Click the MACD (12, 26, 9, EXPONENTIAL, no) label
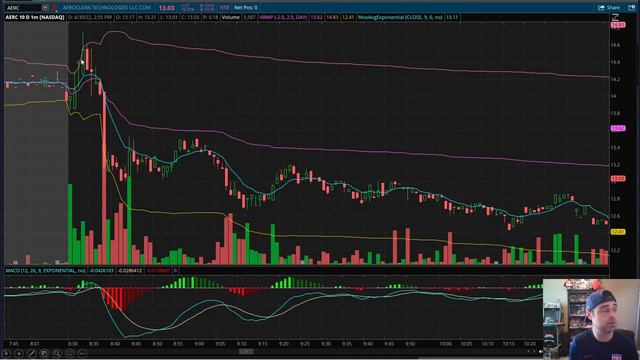 45,271
